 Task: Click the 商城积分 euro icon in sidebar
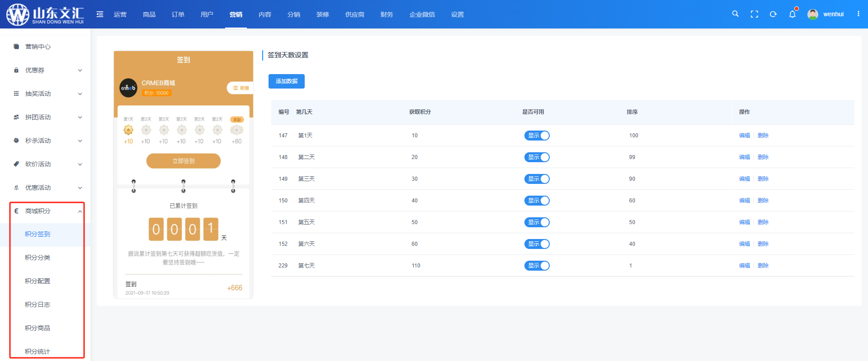[16, 211]
